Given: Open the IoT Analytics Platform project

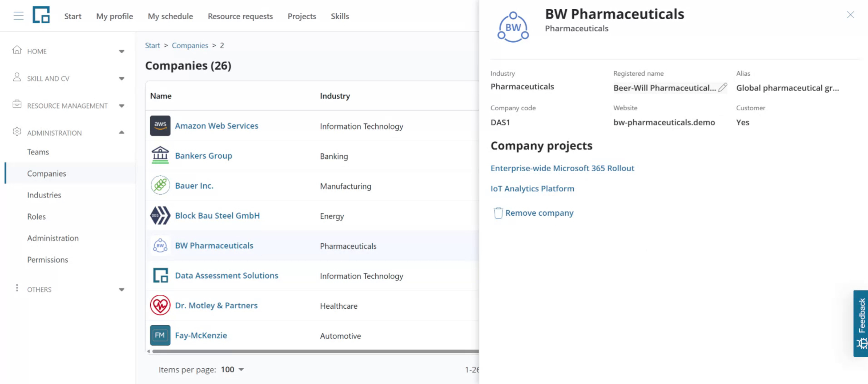Looking at the screenshot, I should 533,188.
